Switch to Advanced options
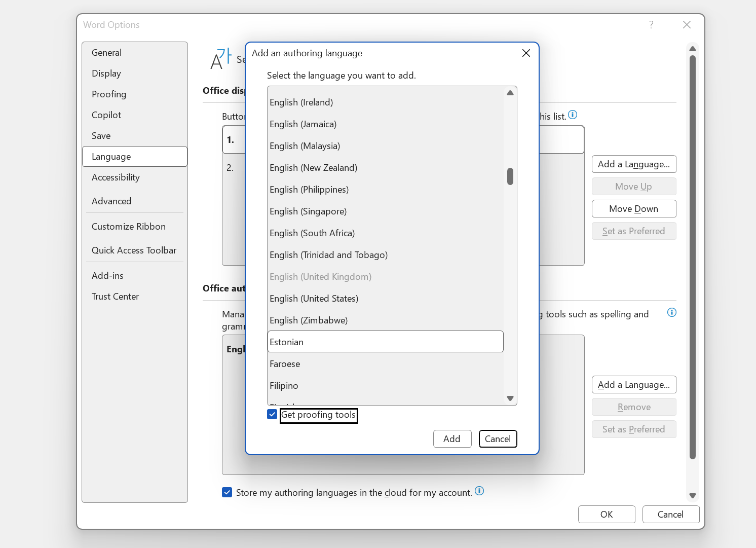Image resolution: width=756 pixels, height=548 pixels. click(x=135, y=201)
